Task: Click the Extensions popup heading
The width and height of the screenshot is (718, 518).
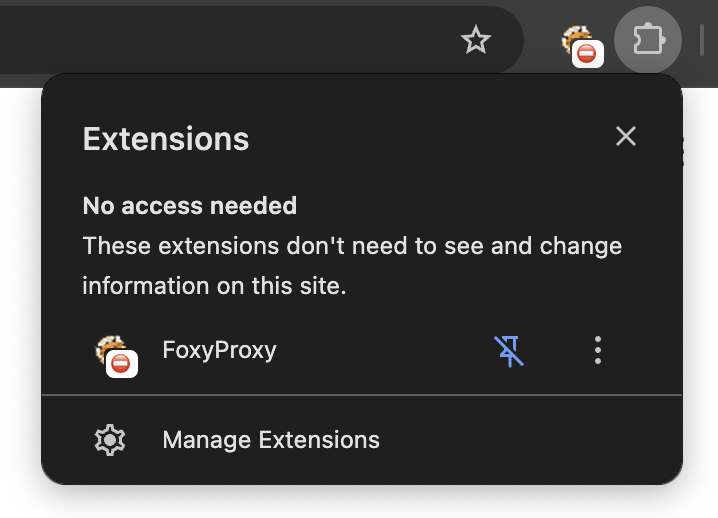Action: [x=166, y=138]
